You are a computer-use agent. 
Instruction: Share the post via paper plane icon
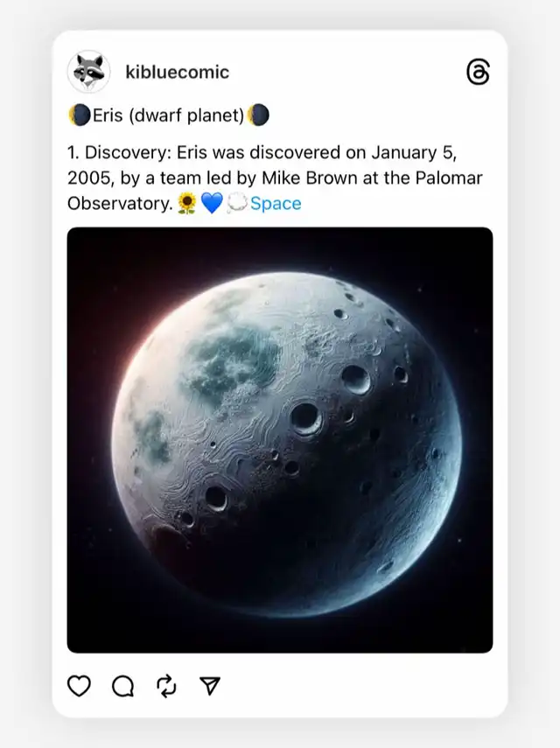coord(210,686)
